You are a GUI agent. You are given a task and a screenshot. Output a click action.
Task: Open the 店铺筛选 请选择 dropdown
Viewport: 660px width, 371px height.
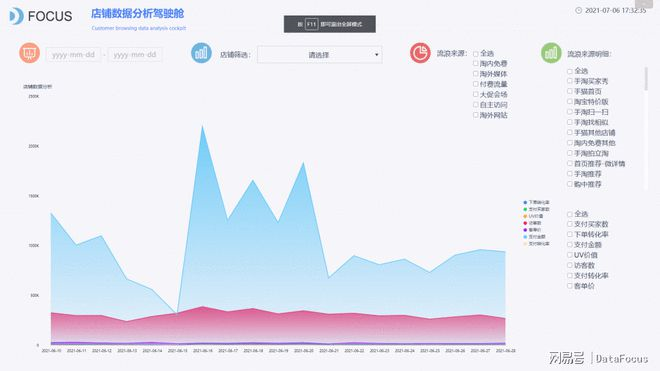[320, 55]
